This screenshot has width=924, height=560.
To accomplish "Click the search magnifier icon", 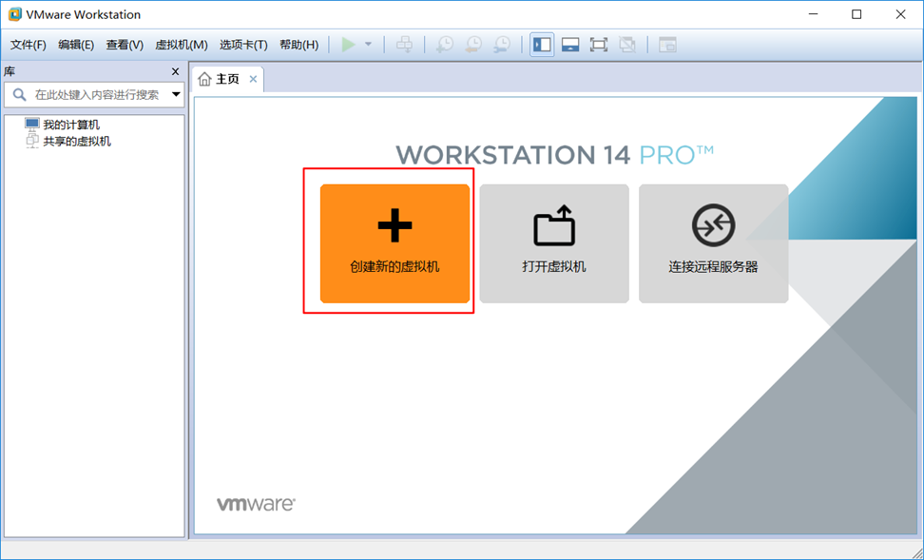I will [19, 95].
